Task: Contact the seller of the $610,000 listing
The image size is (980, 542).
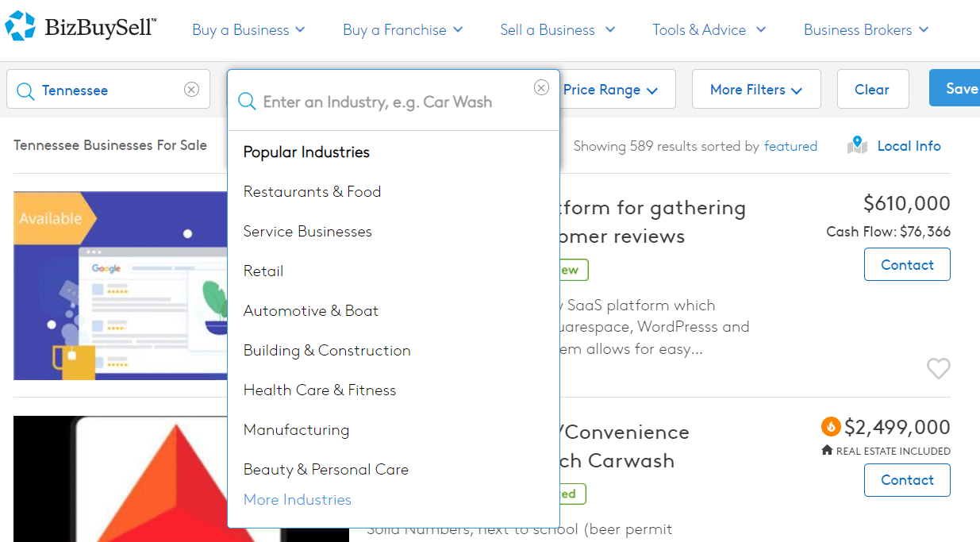Action: [x=907, y=265]
